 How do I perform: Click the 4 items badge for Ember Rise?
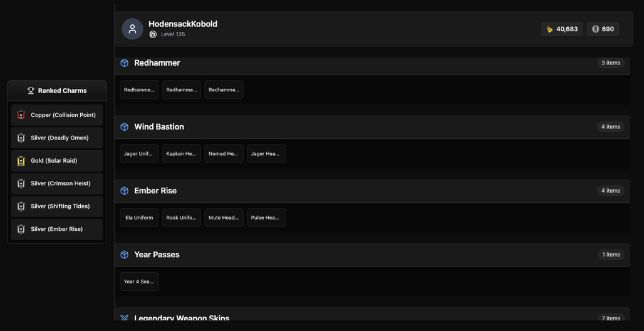(x=611, y=191)
